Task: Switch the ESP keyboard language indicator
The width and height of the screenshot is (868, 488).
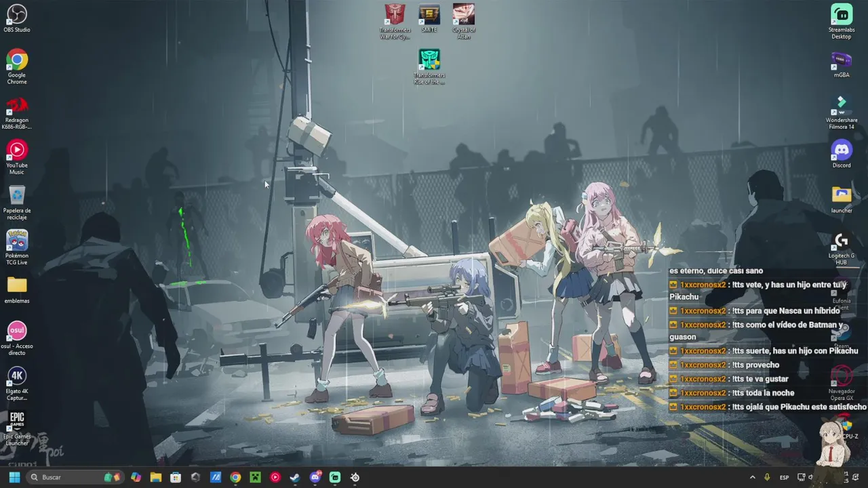Action: point(784,477)
